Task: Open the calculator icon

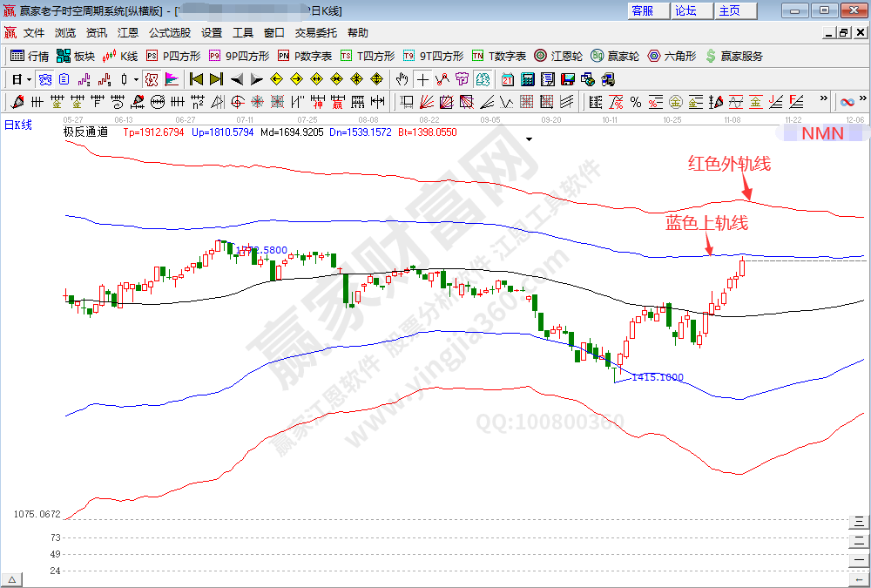Action: pos(527,79)
